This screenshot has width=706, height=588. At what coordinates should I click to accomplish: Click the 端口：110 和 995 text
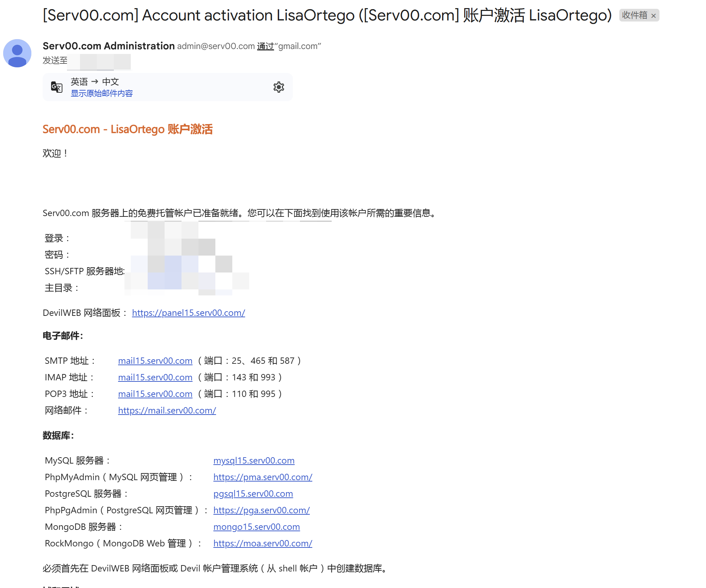(x=240, y=394)
